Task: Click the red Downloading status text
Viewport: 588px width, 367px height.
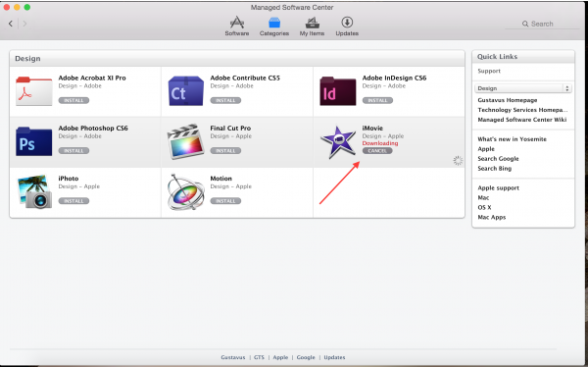Action: [380, 143]
